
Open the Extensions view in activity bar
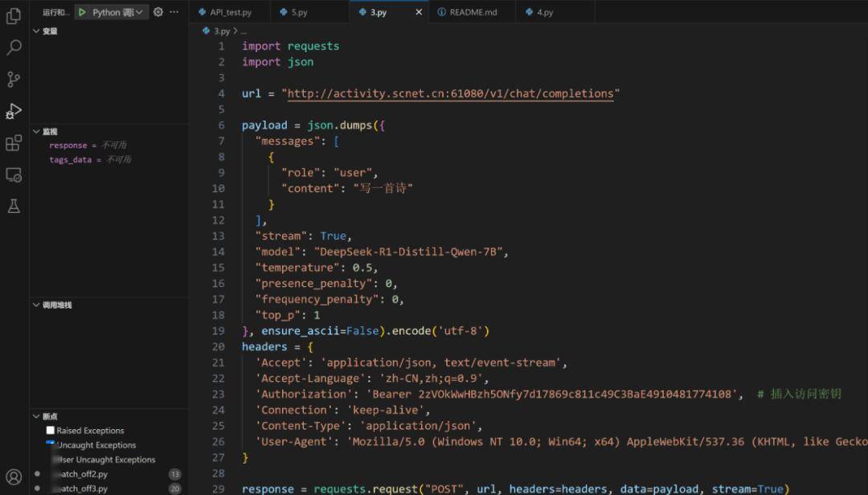14,143
